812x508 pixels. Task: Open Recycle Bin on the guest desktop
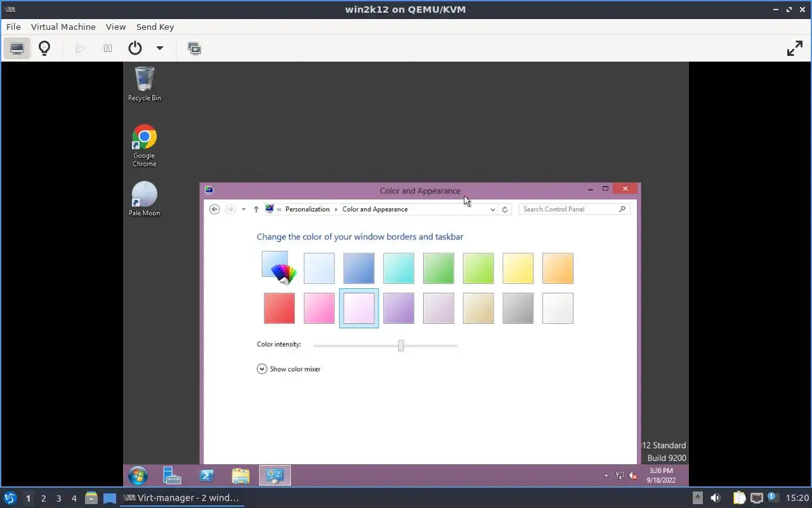[x=145, y=84]
